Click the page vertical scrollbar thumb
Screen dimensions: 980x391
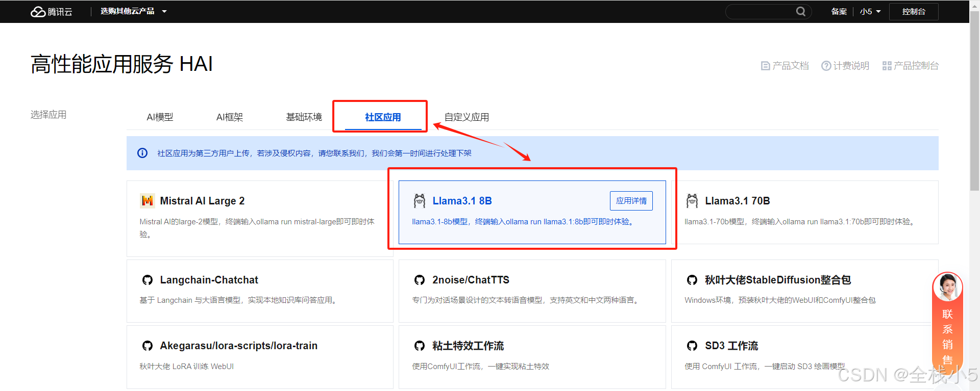pos(974,101)
